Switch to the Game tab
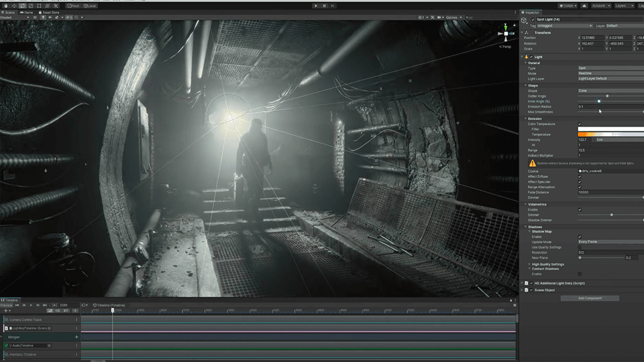The width and height of the screenshot is (644, 362). (27, 12)
